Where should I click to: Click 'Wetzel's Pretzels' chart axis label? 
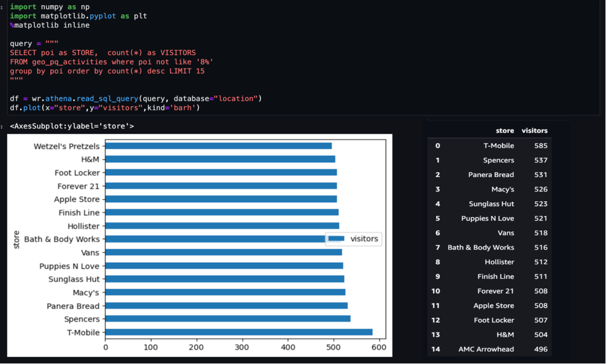(x=66, y=146)
